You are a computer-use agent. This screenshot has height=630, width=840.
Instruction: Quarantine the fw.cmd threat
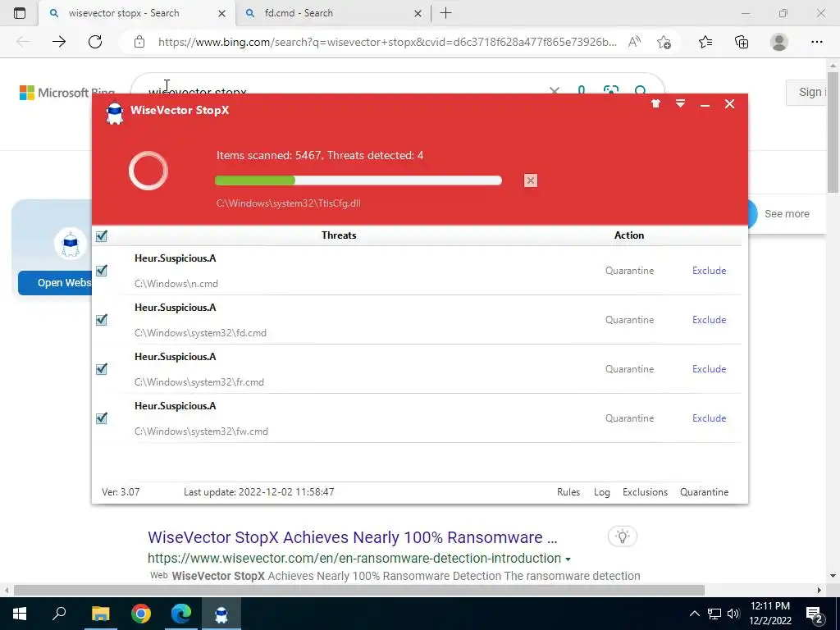(629, 418)
